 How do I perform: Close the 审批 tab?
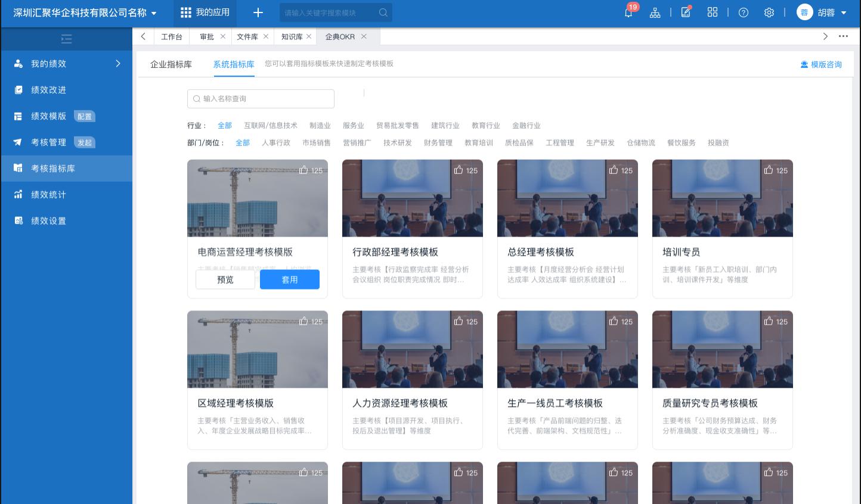(223, 36)
